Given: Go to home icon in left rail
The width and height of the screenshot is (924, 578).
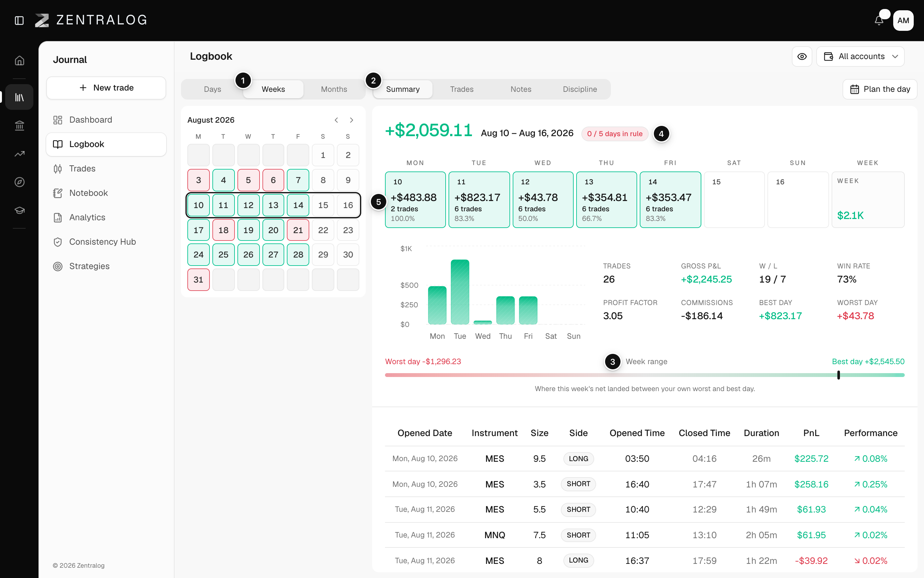Looking at the screenshot, I should click(20, 60).
